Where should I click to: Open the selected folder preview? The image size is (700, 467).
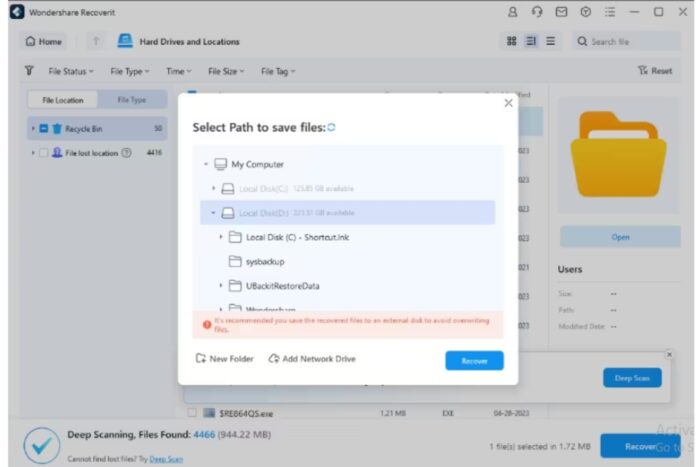(x=620, y=237)
